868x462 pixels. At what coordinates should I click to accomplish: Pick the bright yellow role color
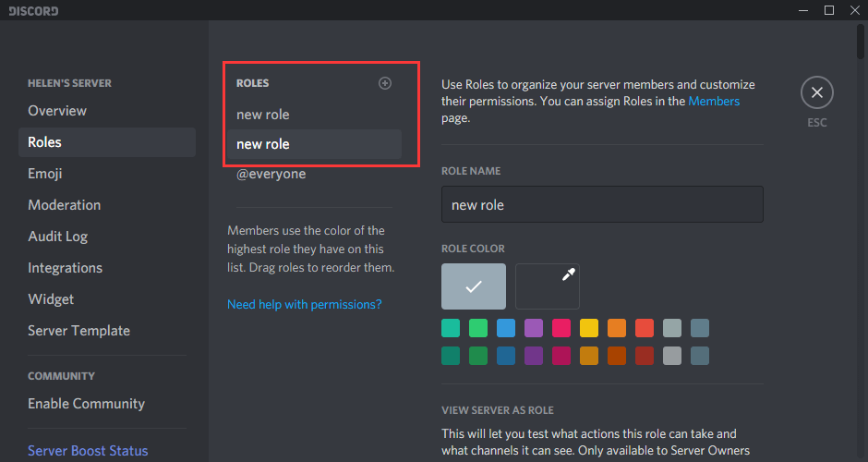point(589,328)
